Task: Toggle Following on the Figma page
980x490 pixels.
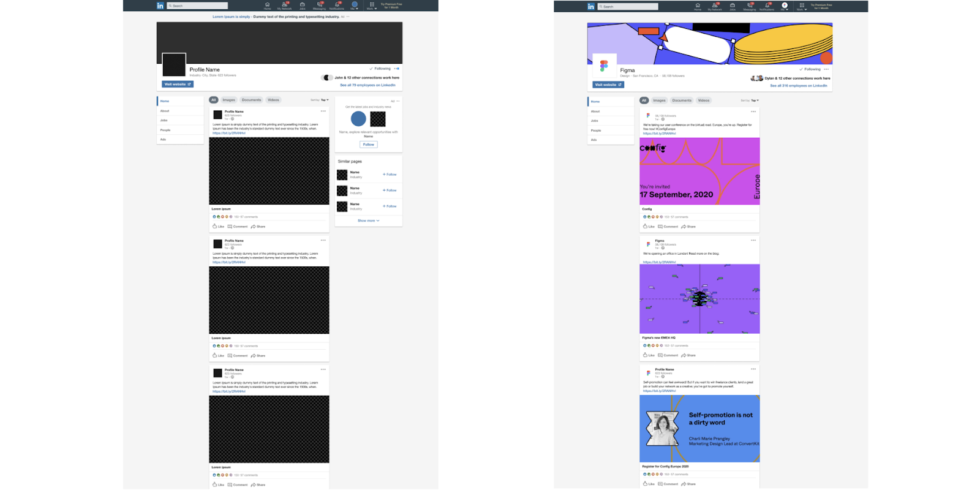Action: (x=810, y=69)
